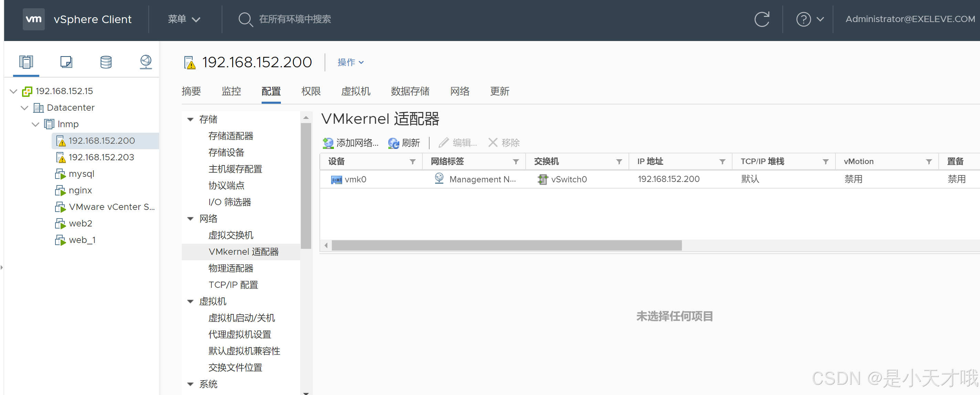Click the global refresh icon in top bar

[x=762, y=19]
